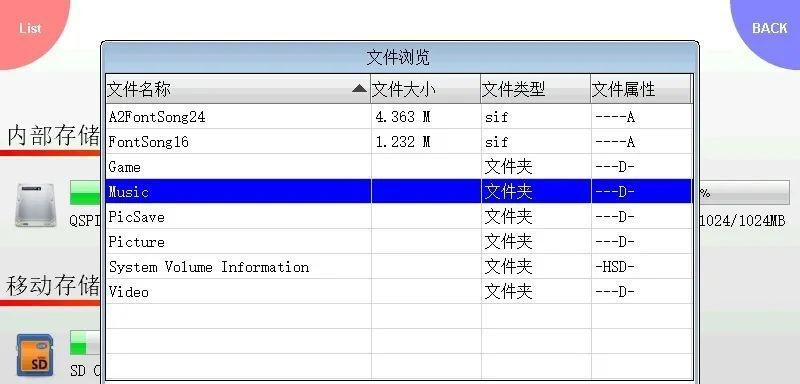Select the A2FontSong24 file row

coord(398,117)
